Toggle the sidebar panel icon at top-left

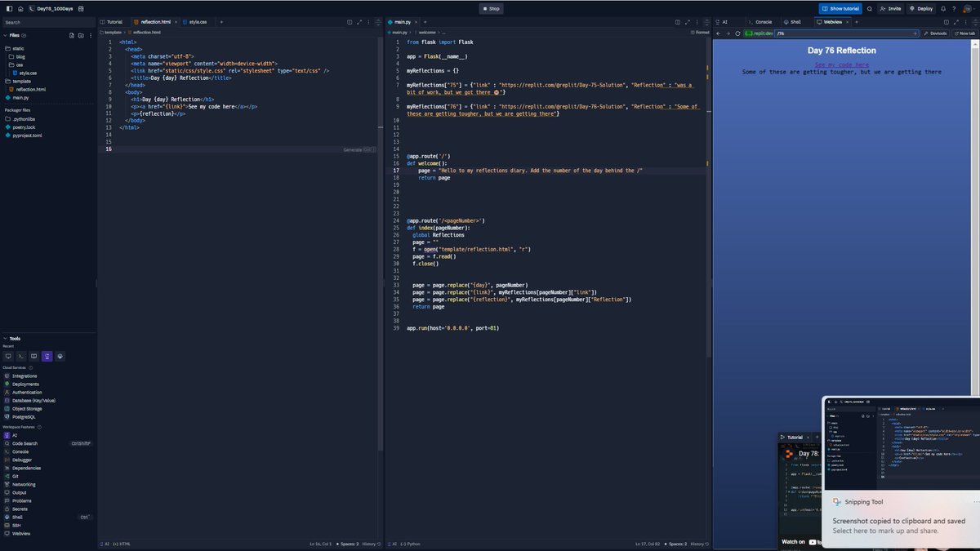8,8
